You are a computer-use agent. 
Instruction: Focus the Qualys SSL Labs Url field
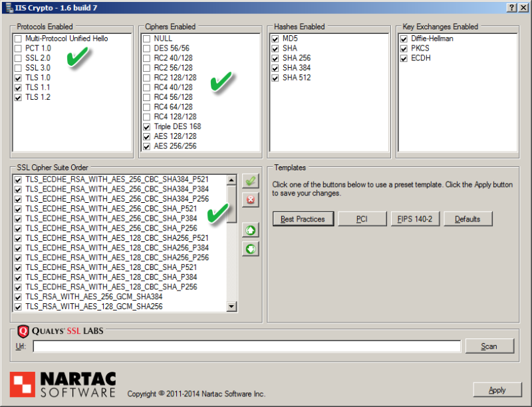click(247, 346)
